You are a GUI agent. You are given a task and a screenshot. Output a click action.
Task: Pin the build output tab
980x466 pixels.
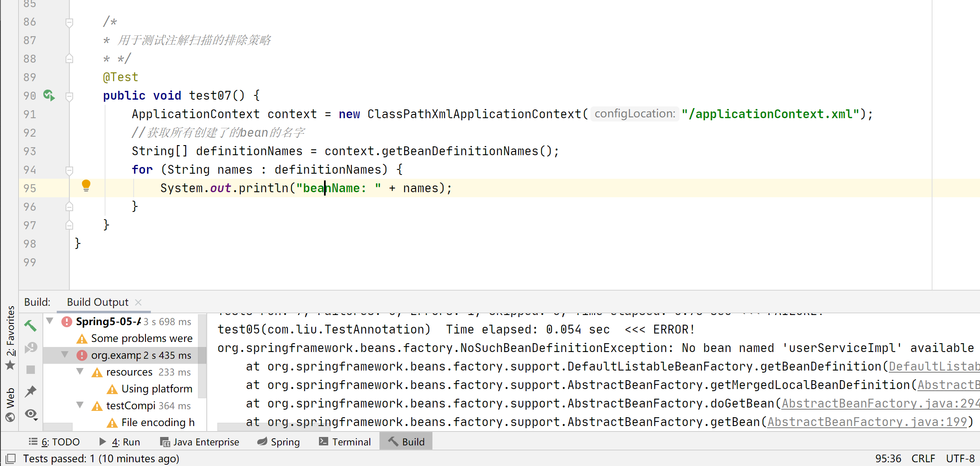pos(31,392)
